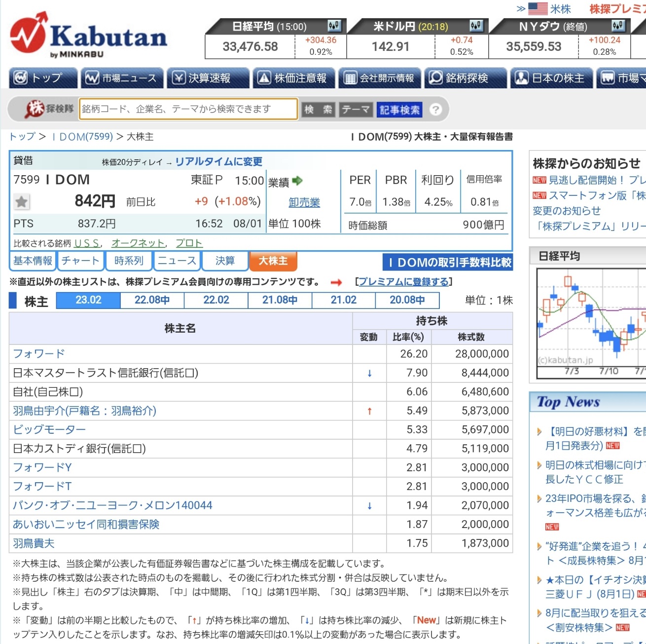Open compared stock オークネット link

138,243
